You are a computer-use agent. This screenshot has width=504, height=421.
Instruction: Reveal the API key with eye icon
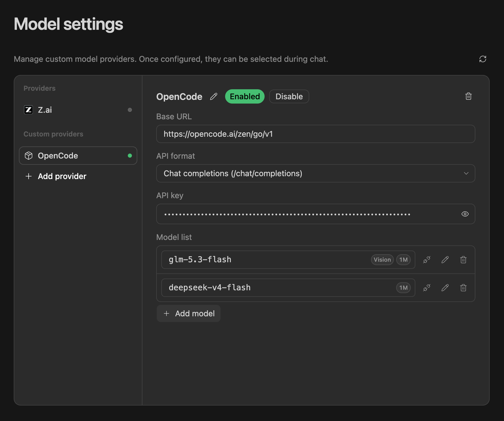tap(465, 214)
